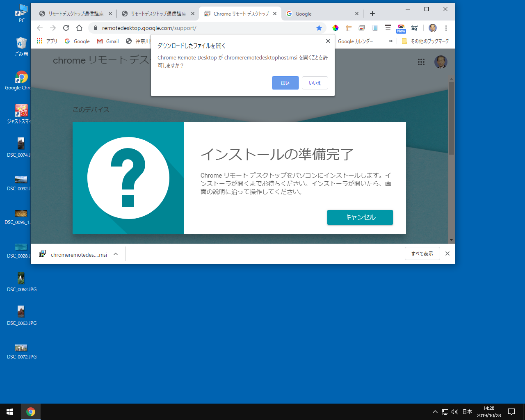Open the Windows Start menu
The image size is (525, 420).
click(10, 412)
